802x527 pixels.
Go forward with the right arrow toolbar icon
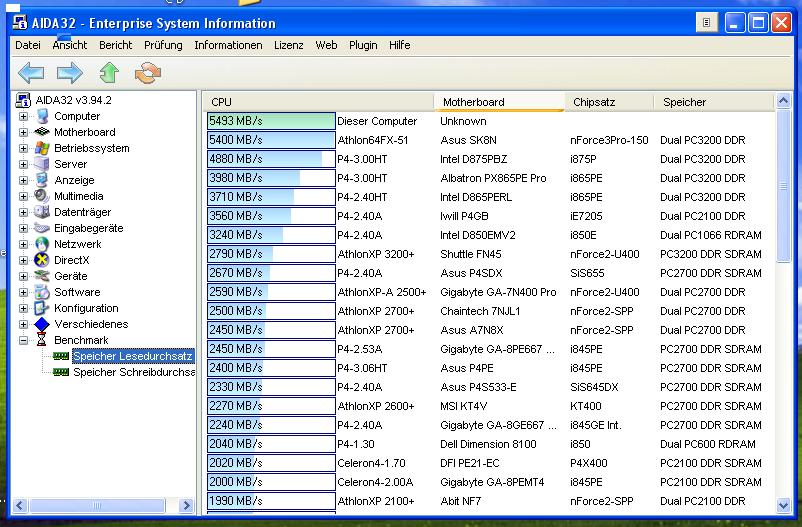[70, 73]
